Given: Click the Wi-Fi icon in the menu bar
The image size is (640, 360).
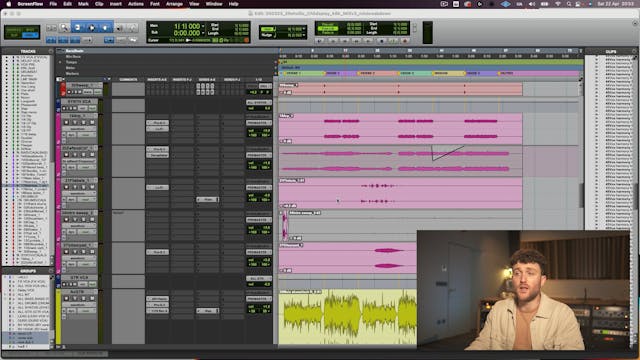Looking at the screenshot, I should tap(558, 4).
